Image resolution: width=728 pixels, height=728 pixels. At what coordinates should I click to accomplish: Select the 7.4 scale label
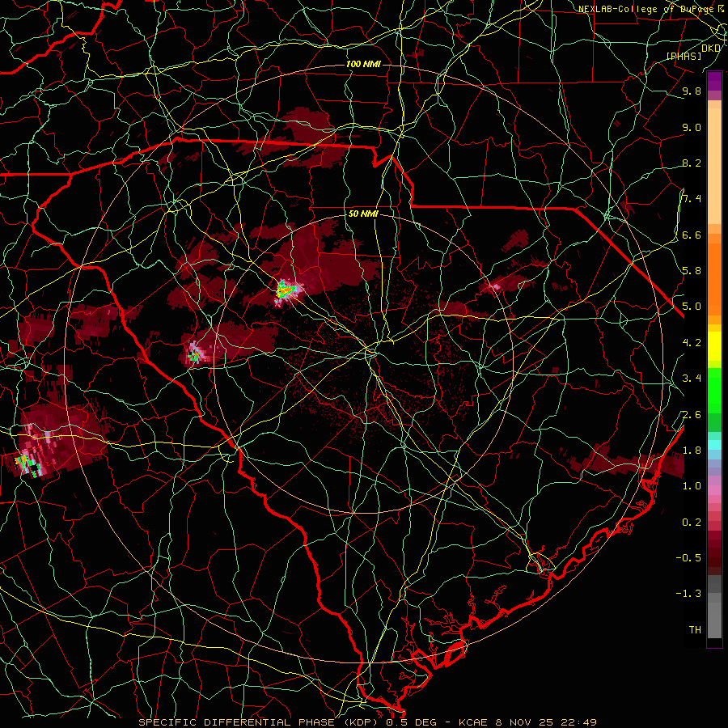click(692, 199)
